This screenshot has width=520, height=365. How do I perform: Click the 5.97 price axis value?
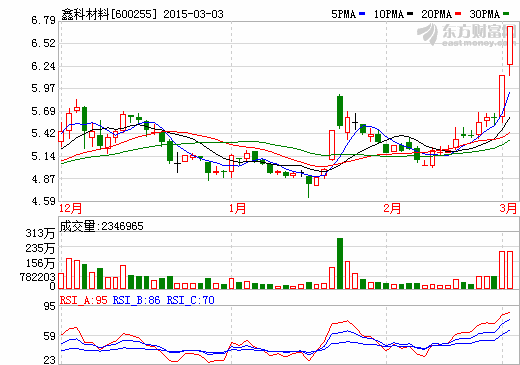coord(43,88)
